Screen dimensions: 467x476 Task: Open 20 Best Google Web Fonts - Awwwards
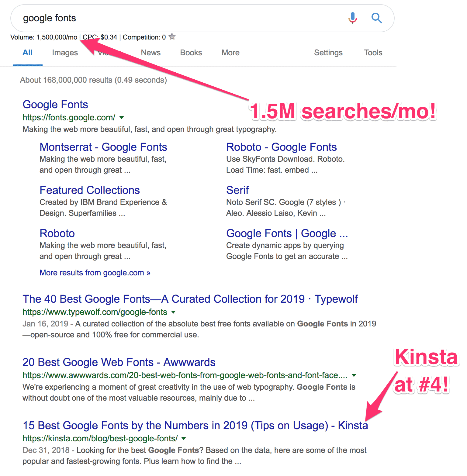pyautogui.click(x=119, y=362)
